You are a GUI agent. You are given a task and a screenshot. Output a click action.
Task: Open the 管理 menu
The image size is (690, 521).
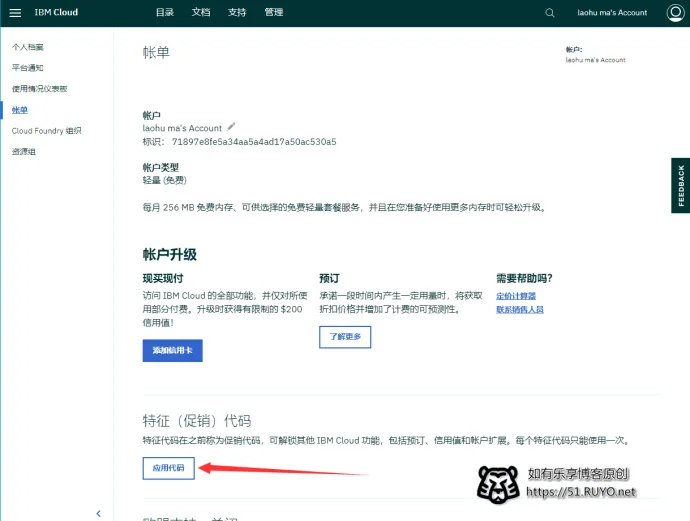(x=273, y=12)
